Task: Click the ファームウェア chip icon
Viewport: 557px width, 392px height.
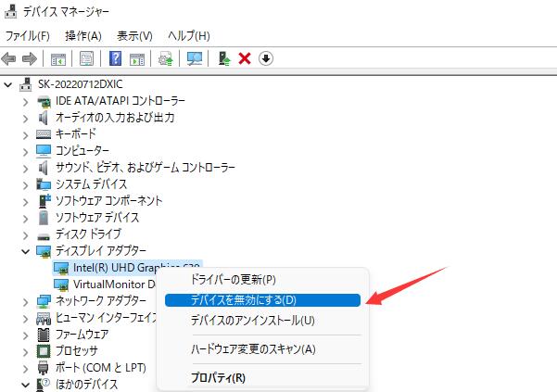Action: (x=44, y=335)
